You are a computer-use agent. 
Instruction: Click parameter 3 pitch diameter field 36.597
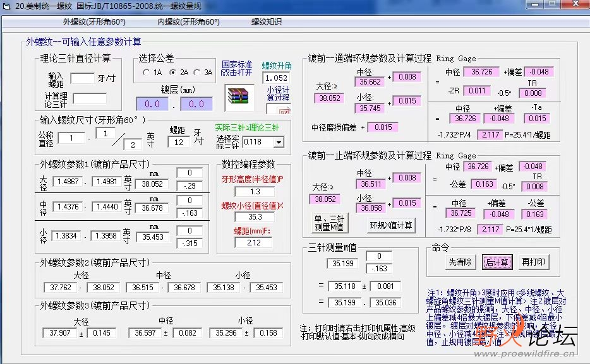click(145, 333)
